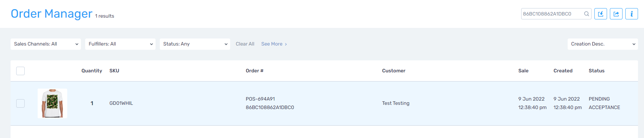Open the info icon button

632,14
